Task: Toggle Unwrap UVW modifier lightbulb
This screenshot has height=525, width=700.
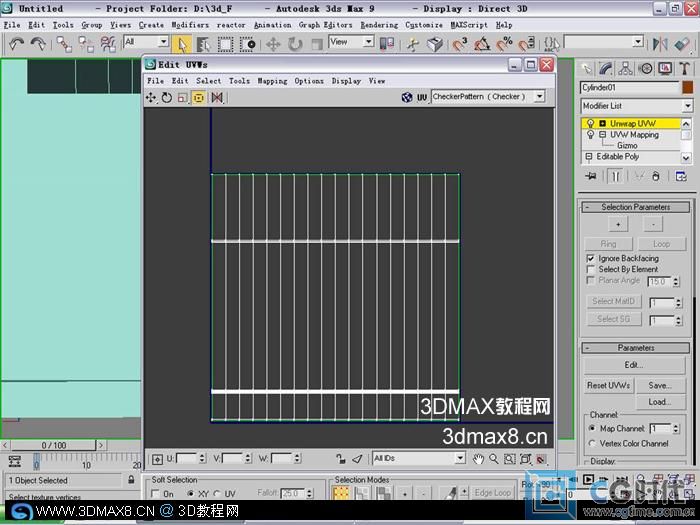Action: [591, 123]
